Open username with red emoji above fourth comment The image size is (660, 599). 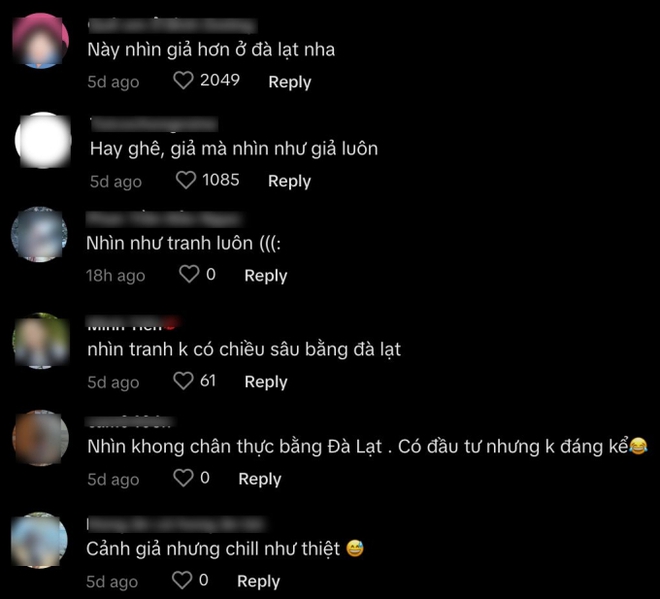(133, 323)
